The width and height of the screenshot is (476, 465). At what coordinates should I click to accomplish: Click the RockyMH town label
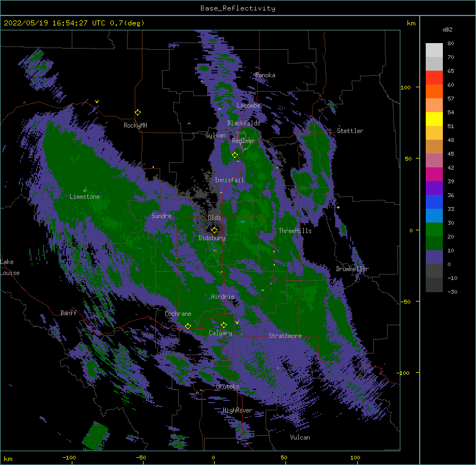coord(135,125)
